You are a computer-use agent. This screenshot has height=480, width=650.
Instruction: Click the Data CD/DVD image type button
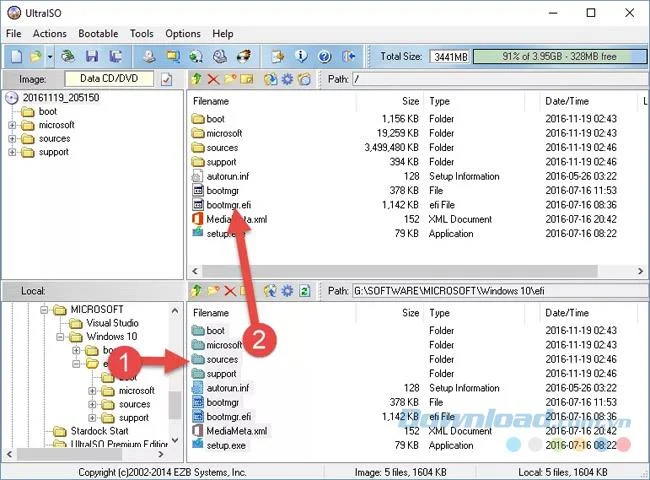pos(109,79)
